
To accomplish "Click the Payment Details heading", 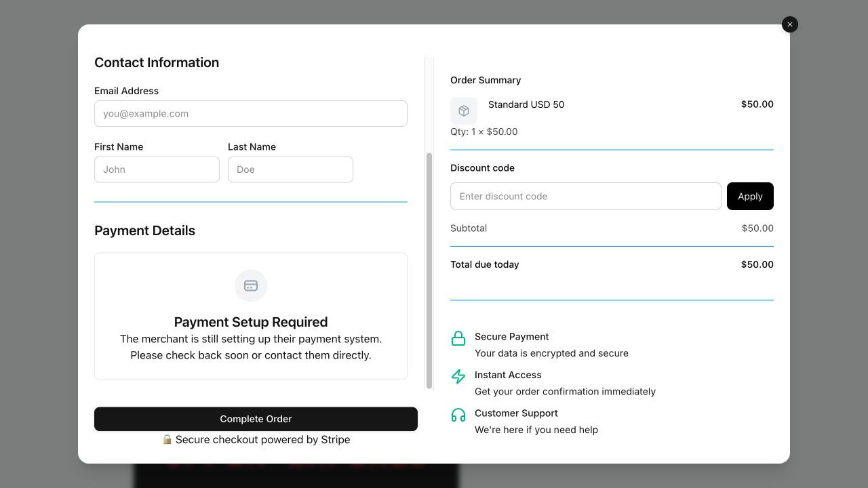I will click(144, 230).
